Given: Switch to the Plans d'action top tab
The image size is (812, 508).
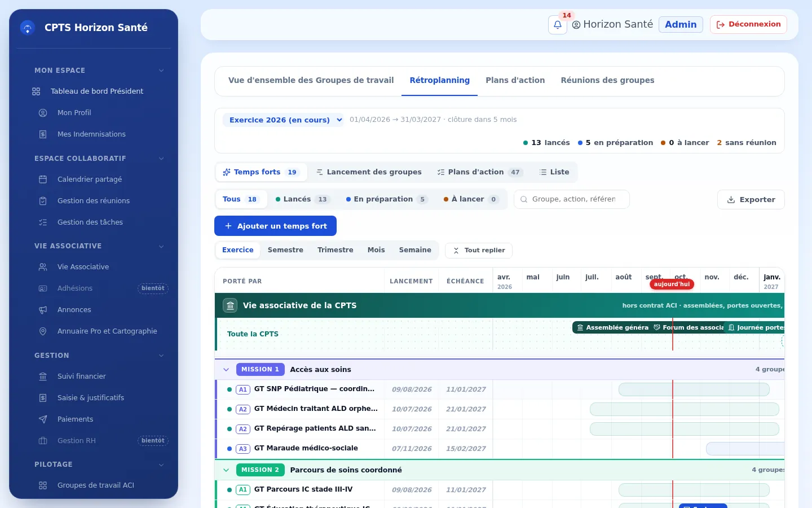Looking at the screenshot, I should pos(515,81).
